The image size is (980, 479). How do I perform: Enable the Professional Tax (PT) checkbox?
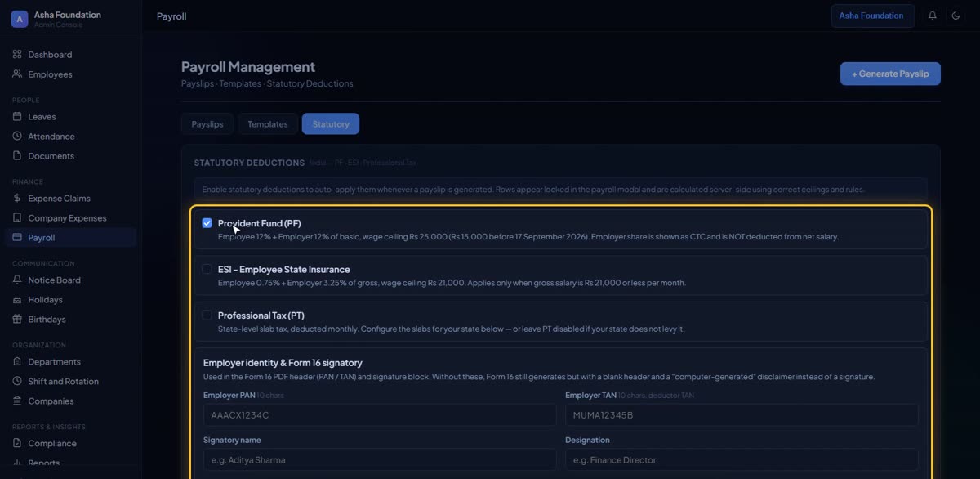tap(207, 315)
